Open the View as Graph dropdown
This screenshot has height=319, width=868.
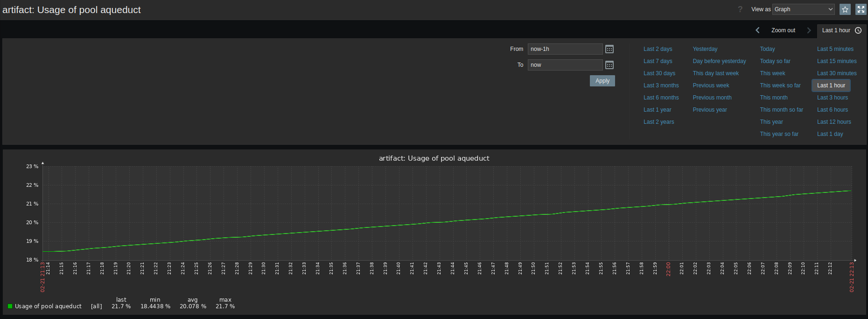click(804, 9)
